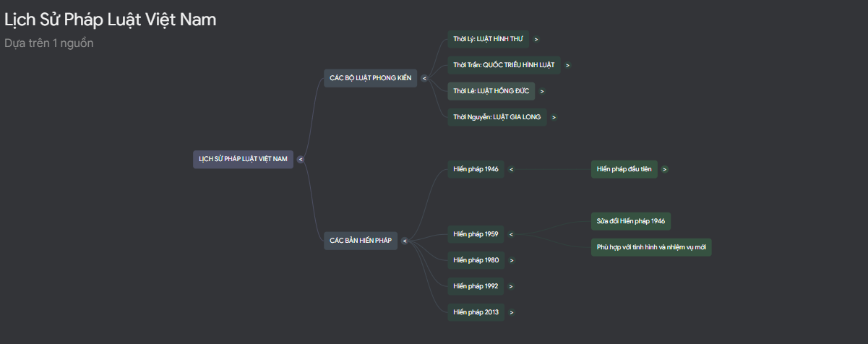This screenshot has width=868, height=344.
Task: Click the LỊCH SỬ PHÁP LUẬT VIỆT NAM root label
Action: tap(243, 159)
